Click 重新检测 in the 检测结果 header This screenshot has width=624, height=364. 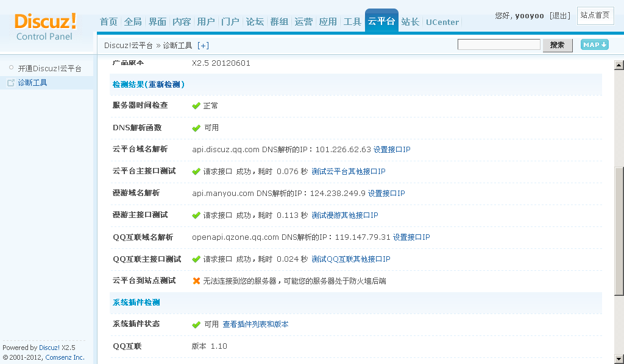point(165,85)
